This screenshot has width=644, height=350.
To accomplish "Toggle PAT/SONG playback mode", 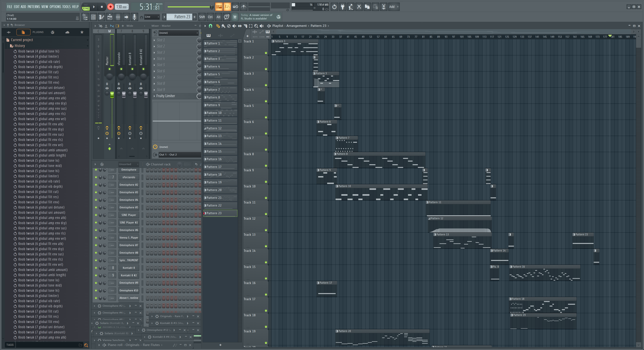I will click(x=86, y=7).
